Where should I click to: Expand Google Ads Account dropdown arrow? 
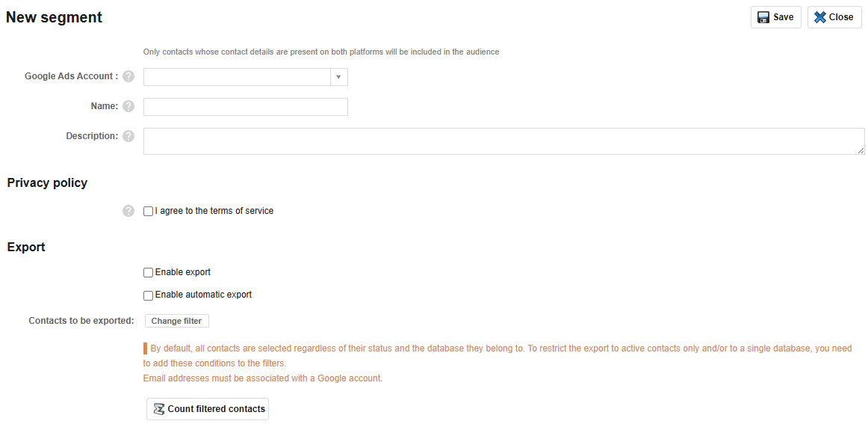pyautogui.click(x=338, y=77)
